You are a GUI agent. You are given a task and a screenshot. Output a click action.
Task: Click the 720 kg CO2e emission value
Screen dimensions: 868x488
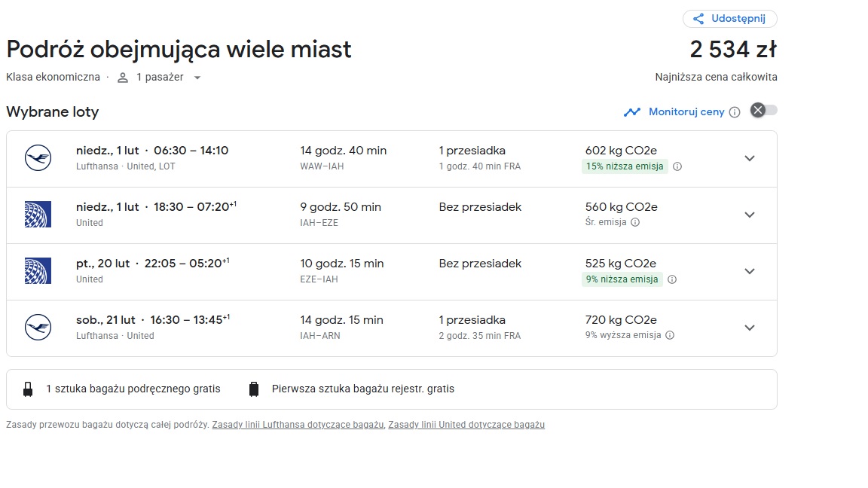point(621,320)
